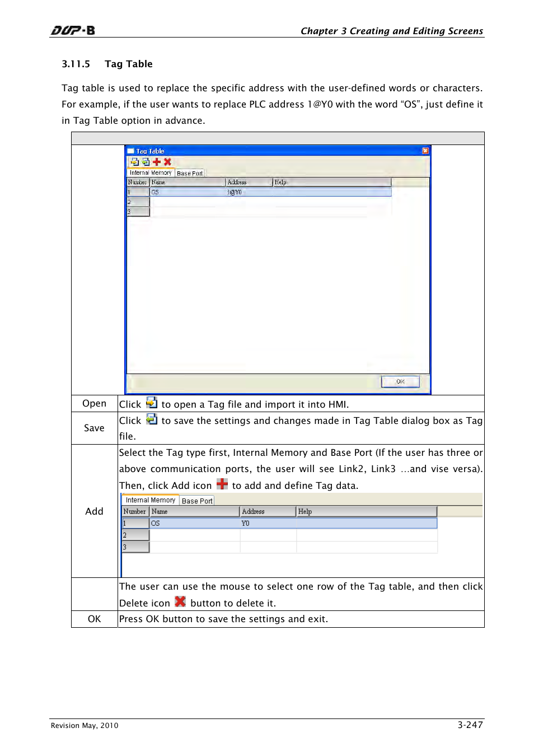This screenshot has width=534, height=756.
Task: Select row number 3 header in Tag Table dialog
Action: point(138,212)
